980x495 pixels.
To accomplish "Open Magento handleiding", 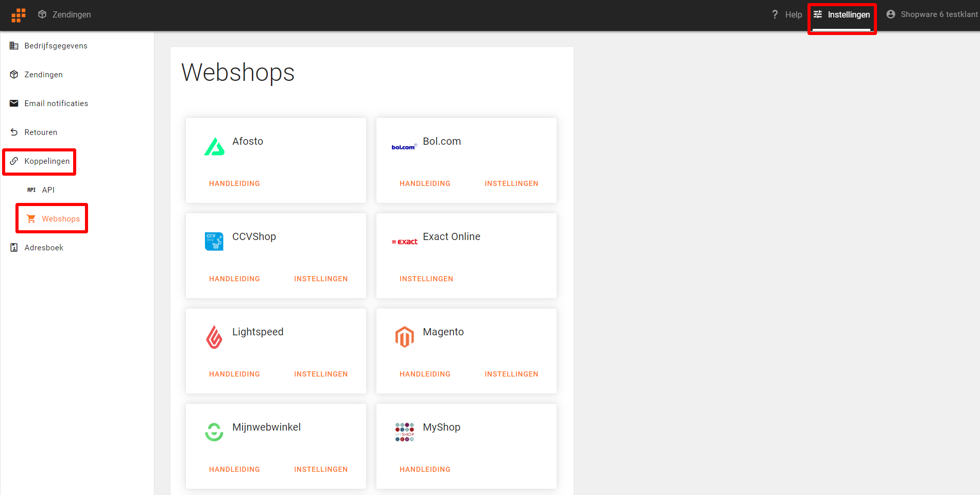I will click(425, 374).
